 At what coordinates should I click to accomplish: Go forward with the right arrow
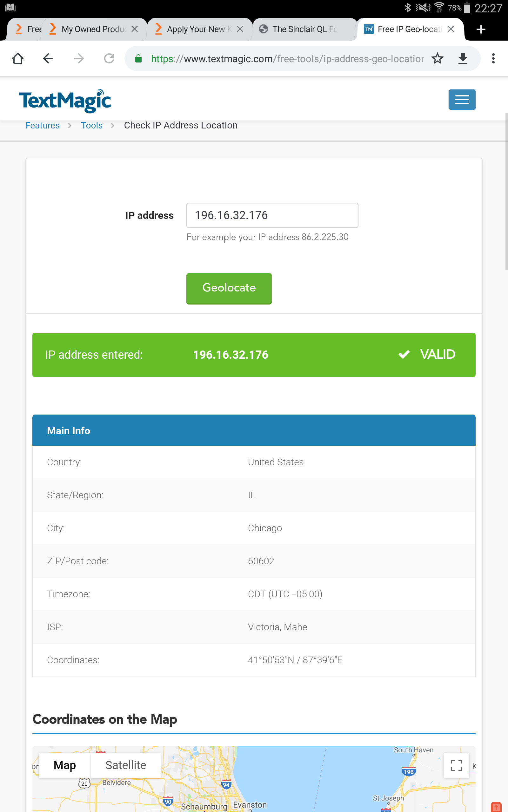point(79,58)
